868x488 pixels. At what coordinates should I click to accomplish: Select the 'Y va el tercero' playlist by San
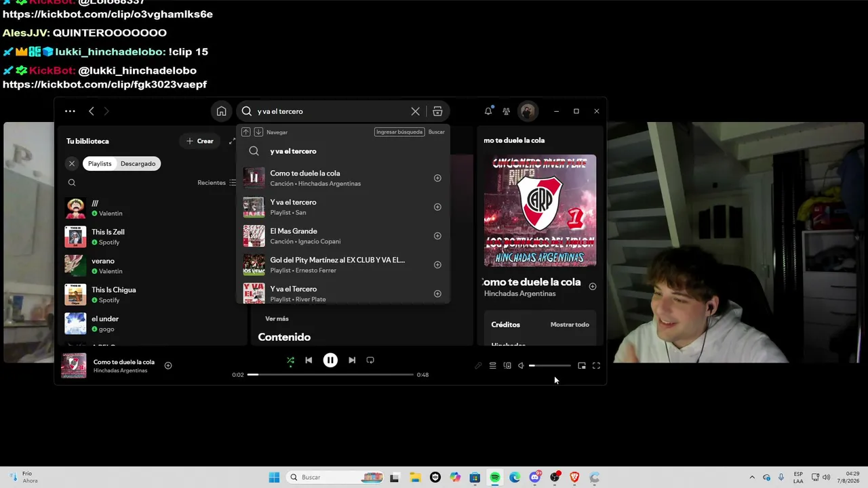click(342, 207)
